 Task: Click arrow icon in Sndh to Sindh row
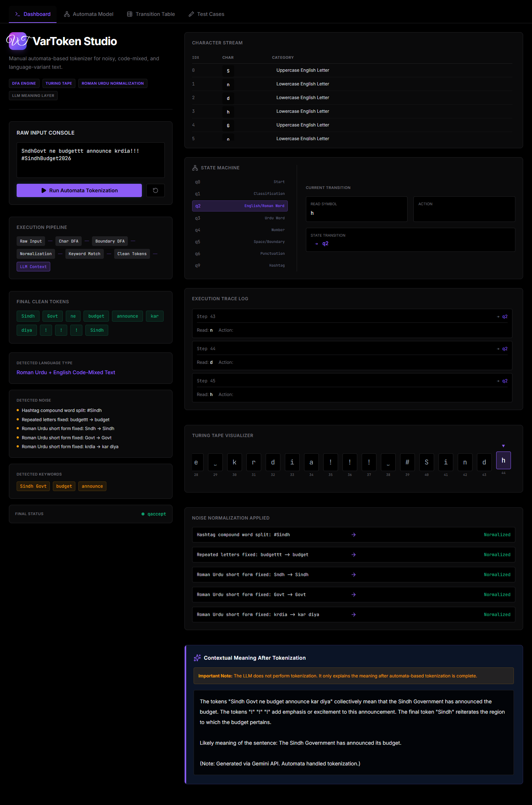[x=354, y=575]
